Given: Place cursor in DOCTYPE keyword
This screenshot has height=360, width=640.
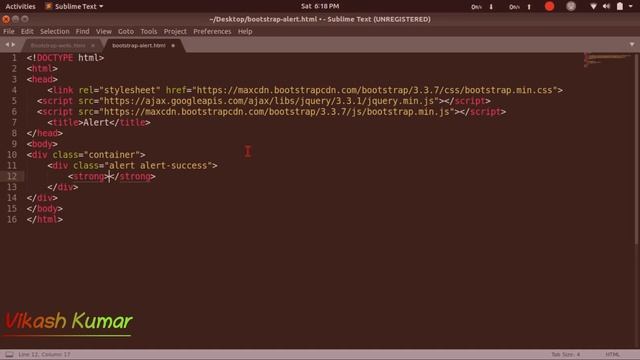Looking at the screenshot, I should pos(55,58).
